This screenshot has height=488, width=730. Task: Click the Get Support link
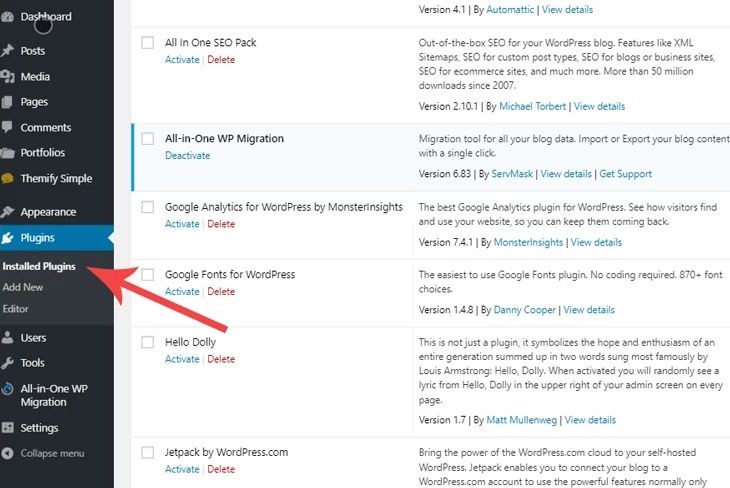coord(625,174)
